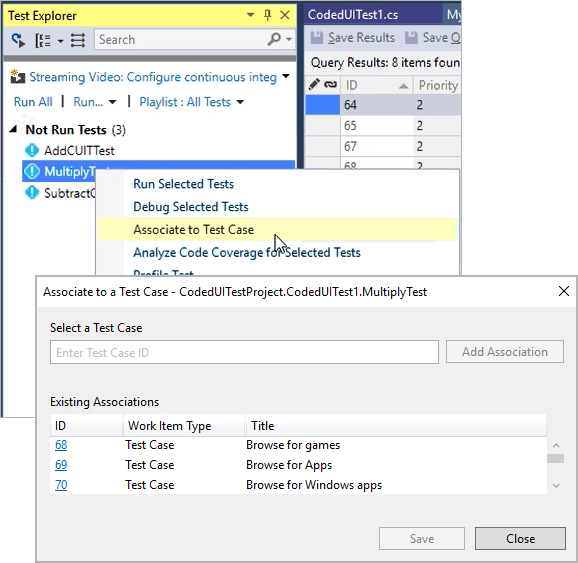Open the Test Explorer window position dropdown
The height and width of the screenshot is (563, 578).
[x=250, y=15]
